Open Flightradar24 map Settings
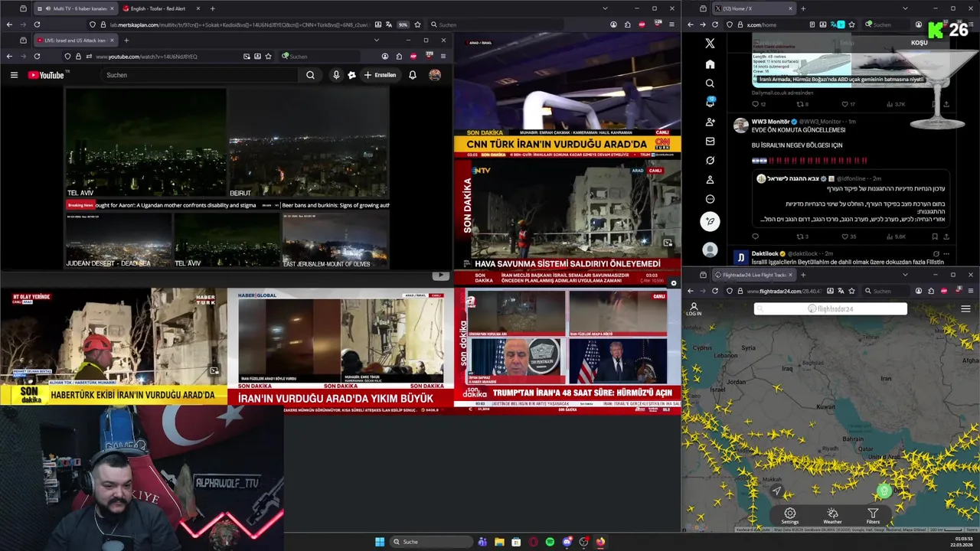This screenshot has width=980, height=551. 790,517
